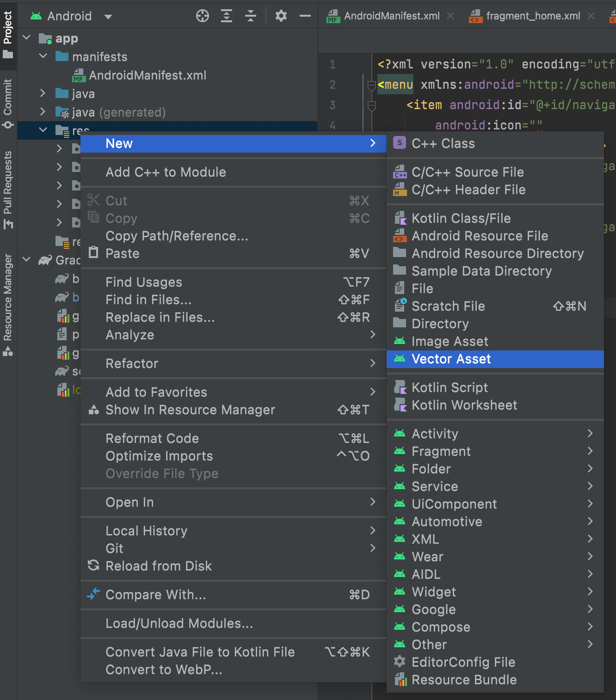Choose Optimize Imports
616x700 pixels.
coord(234,456)
